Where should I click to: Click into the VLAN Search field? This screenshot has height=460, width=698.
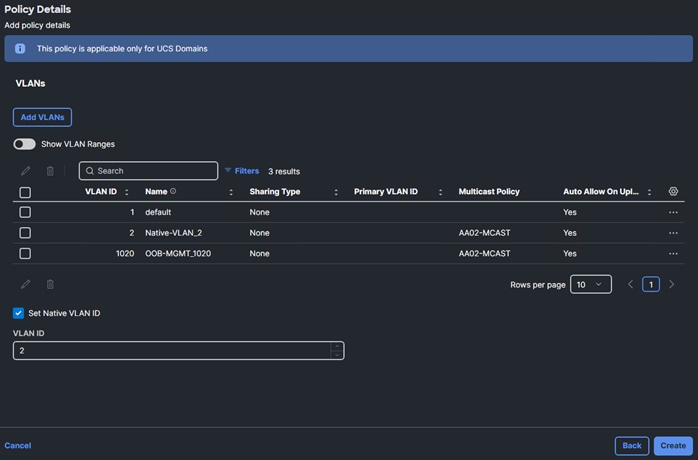click(148, 171)
